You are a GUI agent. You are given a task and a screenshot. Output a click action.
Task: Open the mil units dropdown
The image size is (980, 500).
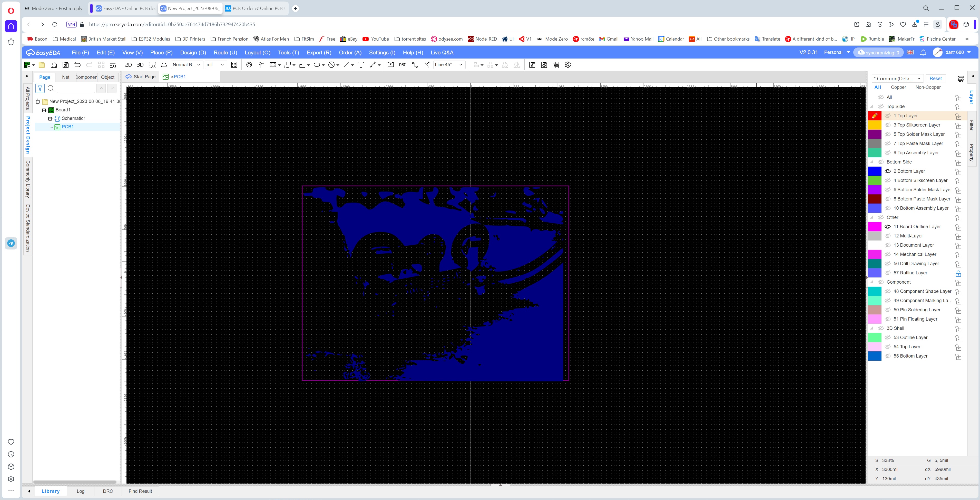tap(215, 65)
